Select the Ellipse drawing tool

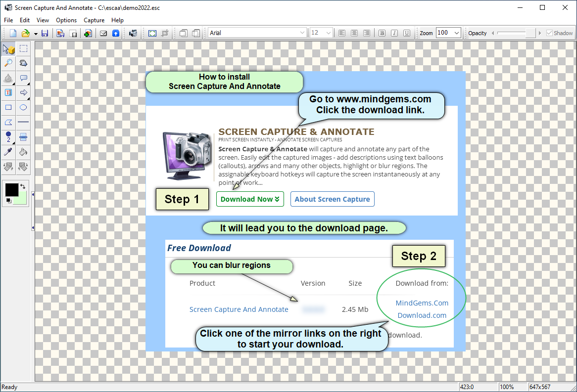[23, 108]
